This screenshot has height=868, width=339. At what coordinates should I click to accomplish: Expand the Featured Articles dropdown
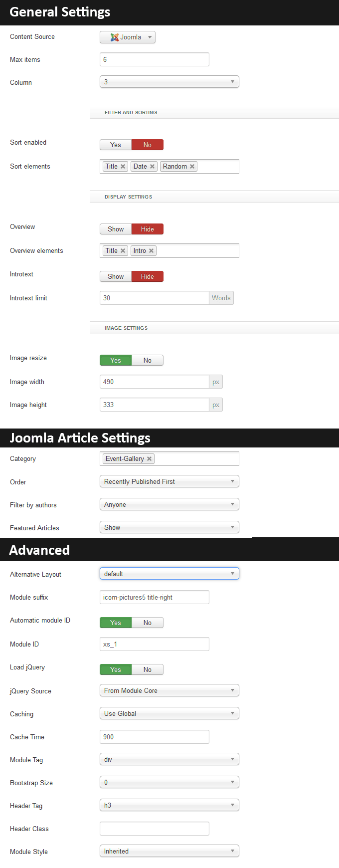pyautogui.click(x=169, y=528)
